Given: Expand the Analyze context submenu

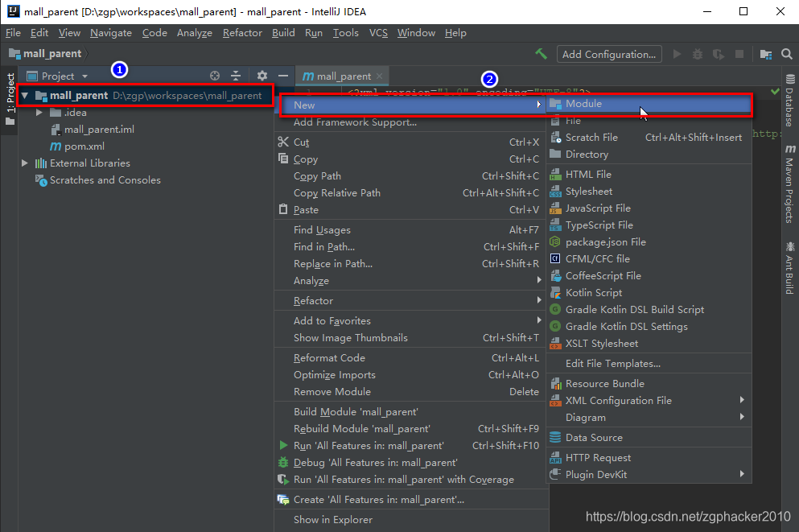Looking at the screenshot, I should point(410,280).
